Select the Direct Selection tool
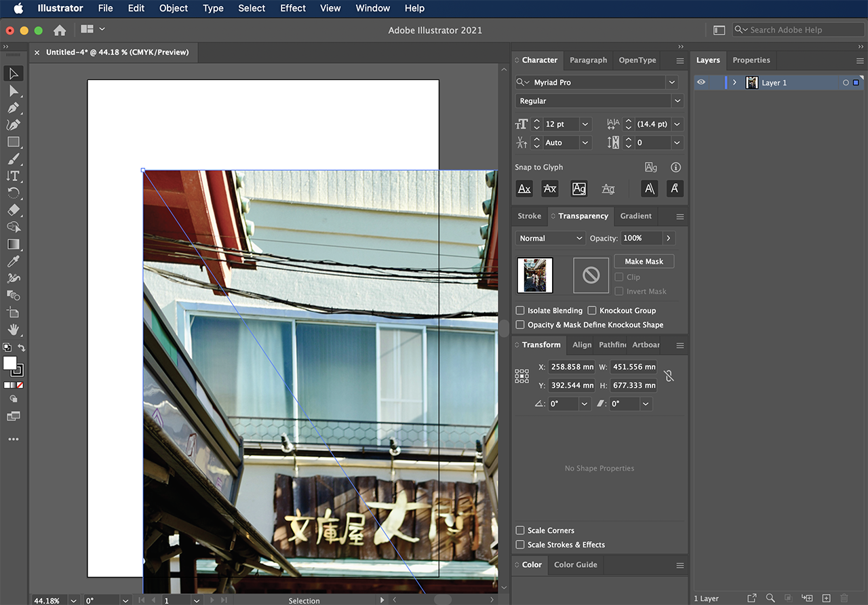Screen dimensions: 868x605 (x=13, y=91)
